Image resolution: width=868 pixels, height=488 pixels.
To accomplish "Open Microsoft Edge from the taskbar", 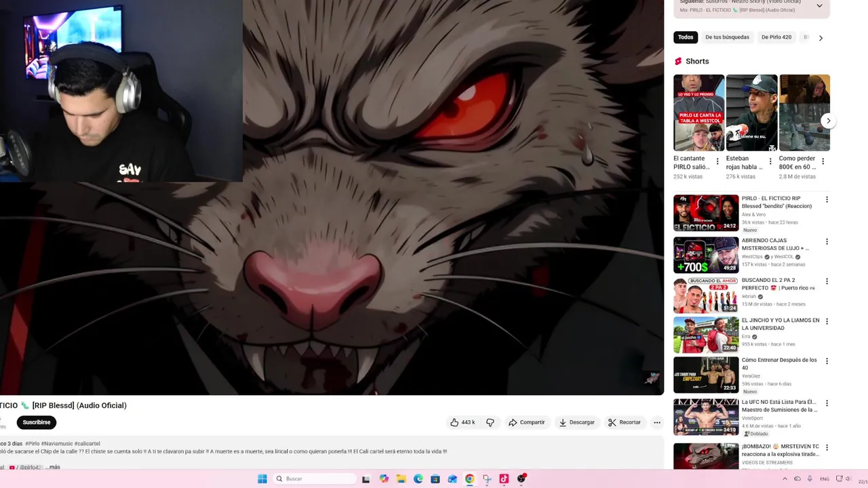I will click(418, 479).
